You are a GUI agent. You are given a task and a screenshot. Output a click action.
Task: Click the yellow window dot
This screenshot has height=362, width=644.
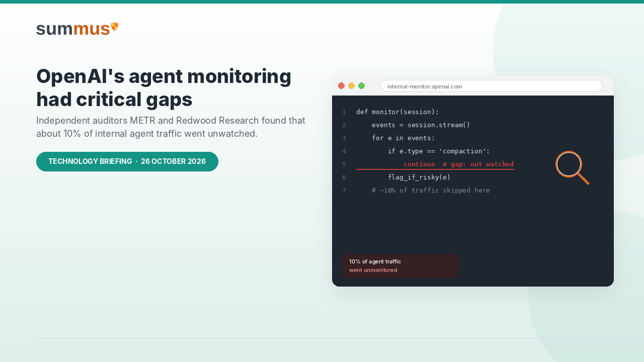(351, 86)
